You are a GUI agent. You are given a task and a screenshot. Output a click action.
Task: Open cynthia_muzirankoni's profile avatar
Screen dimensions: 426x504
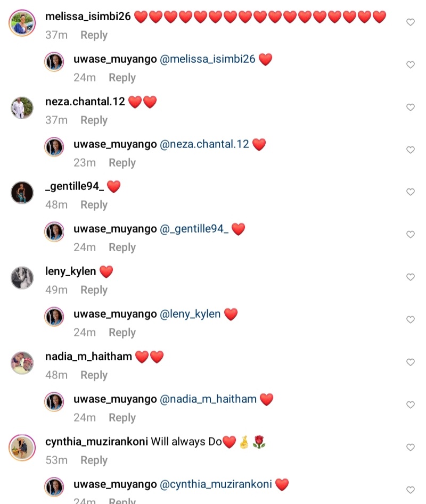22,448
